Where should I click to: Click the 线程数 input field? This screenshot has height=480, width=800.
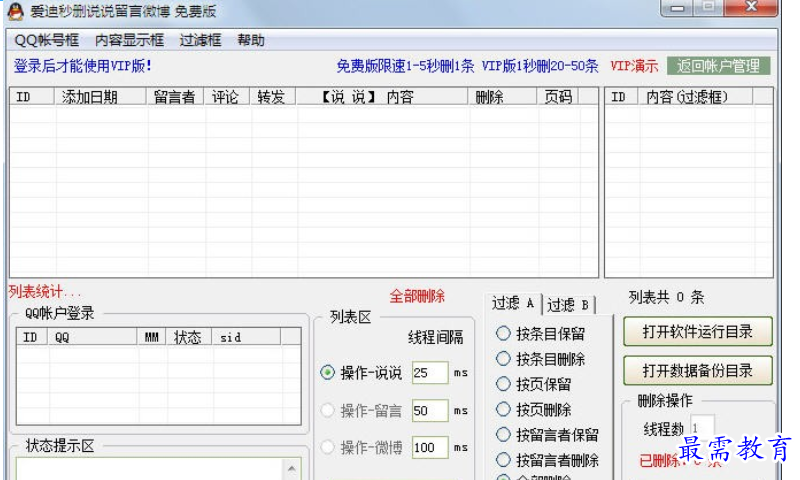702,427
